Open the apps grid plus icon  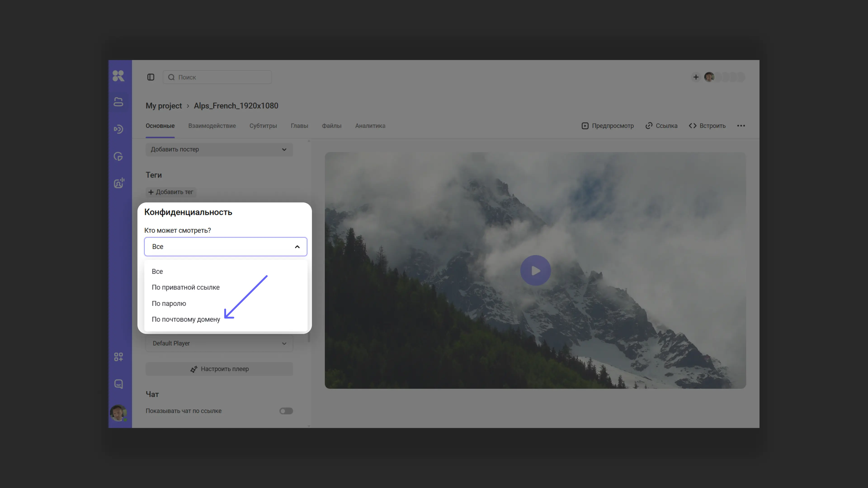point(118,357)
